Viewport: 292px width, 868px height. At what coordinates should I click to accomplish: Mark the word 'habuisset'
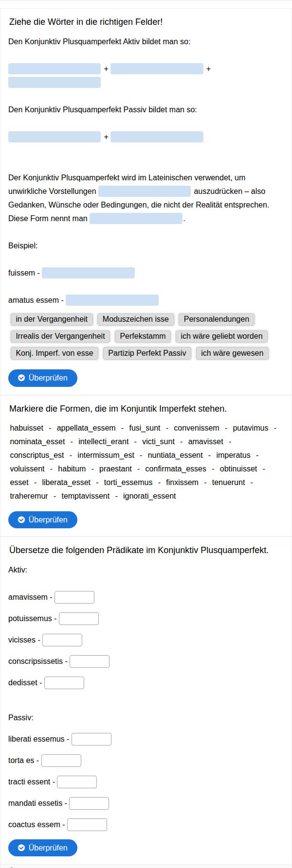pos(27,428)
